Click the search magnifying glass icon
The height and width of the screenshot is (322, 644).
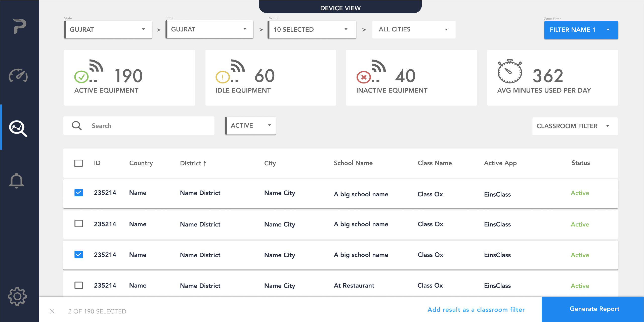click(77, 125)
